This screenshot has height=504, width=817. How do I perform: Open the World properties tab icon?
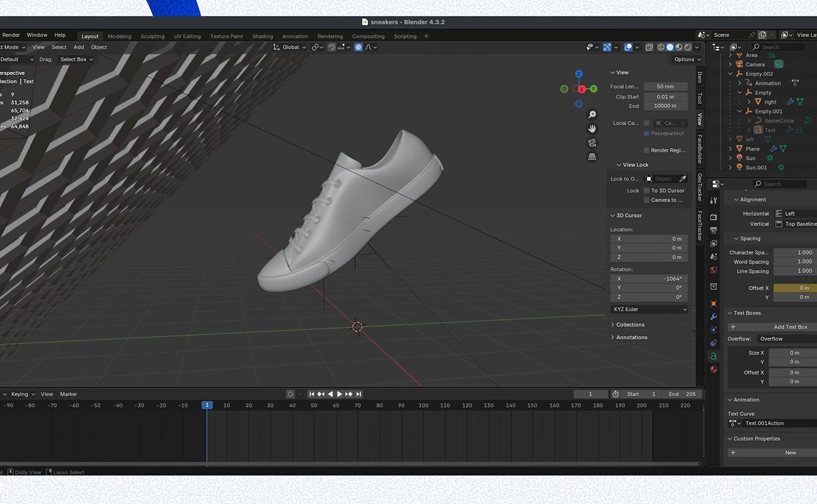714,270
